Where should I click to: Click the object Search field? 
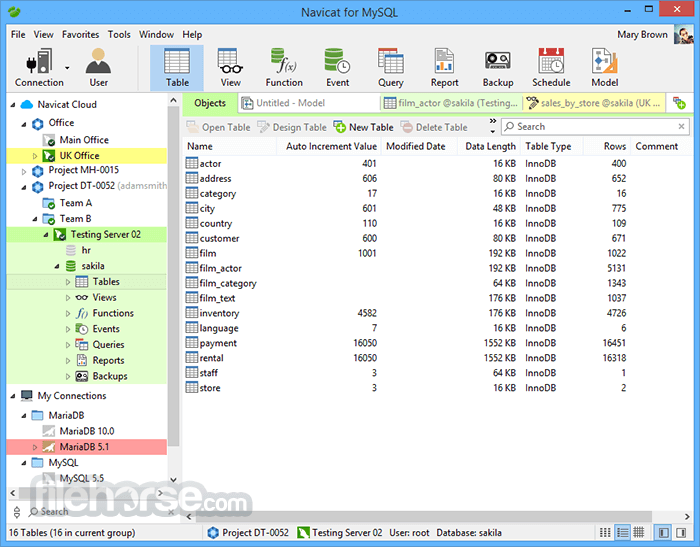594,127
